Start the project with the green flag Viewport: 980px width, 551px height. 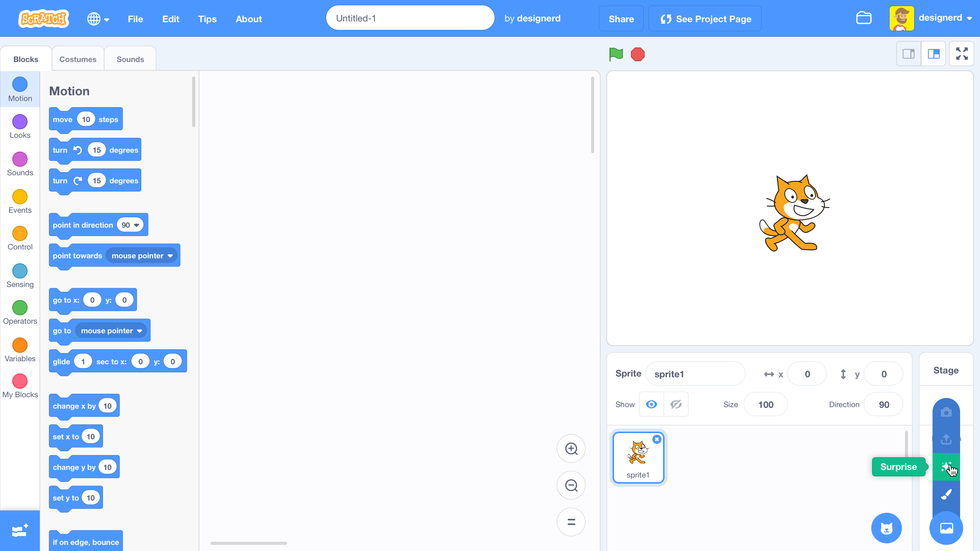tap(616, 54)
